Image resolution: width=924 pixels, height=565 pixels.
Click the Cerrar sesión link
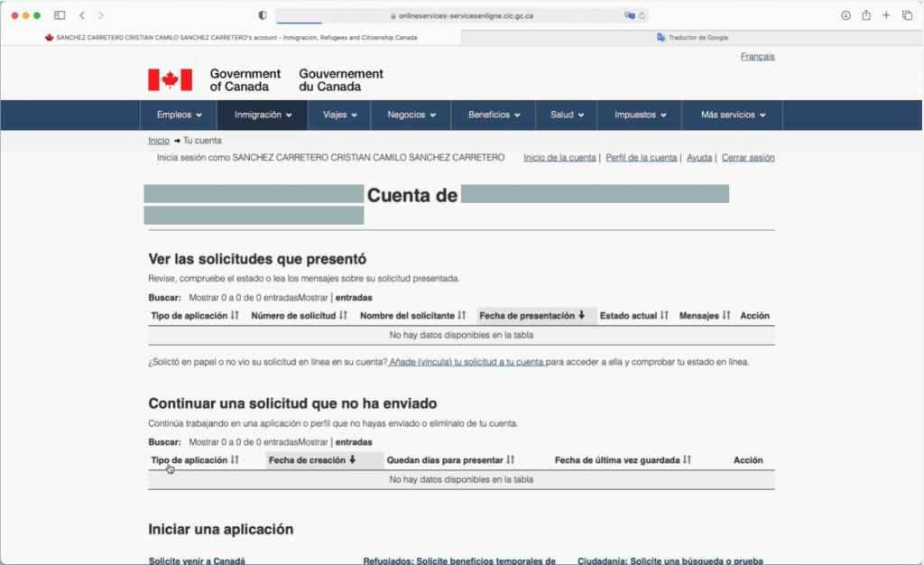click(747, 158)
